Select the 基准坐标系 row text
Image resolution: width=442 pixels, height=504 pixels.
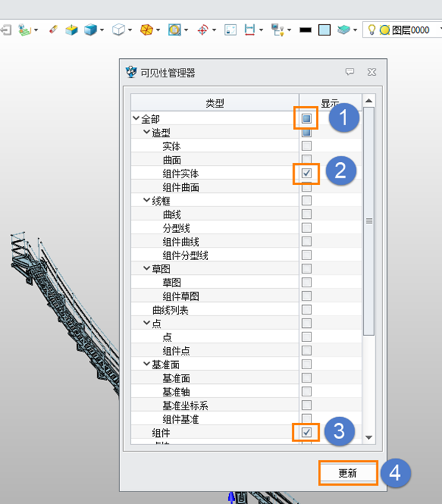(185, 406)
